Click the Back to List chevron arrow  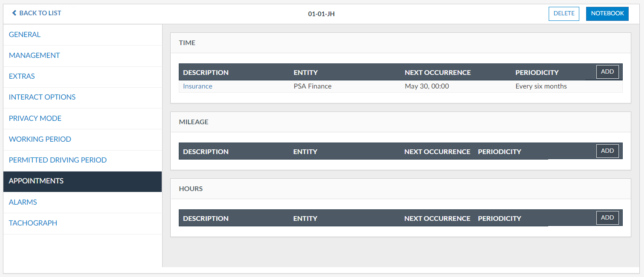[x=14, y=13]
